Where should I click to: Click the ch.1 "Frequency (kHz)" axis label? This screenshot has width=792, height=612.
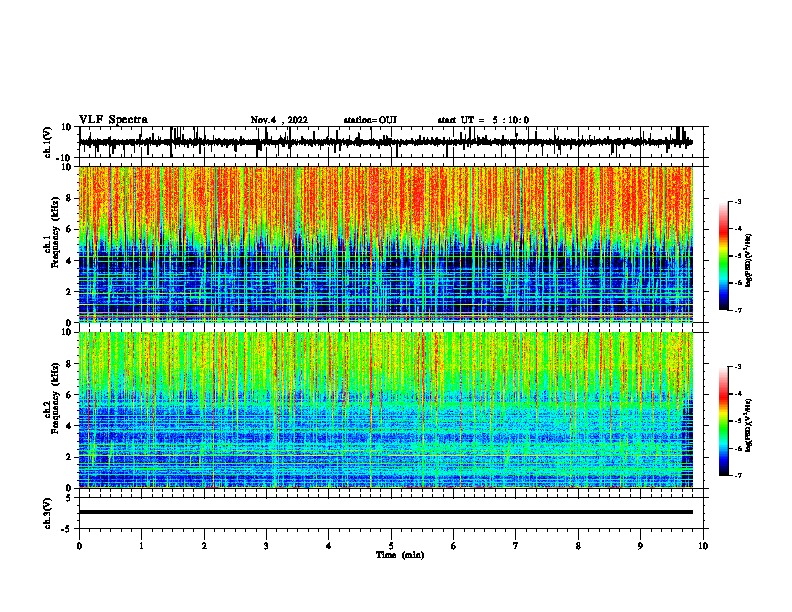click(55, 233)
